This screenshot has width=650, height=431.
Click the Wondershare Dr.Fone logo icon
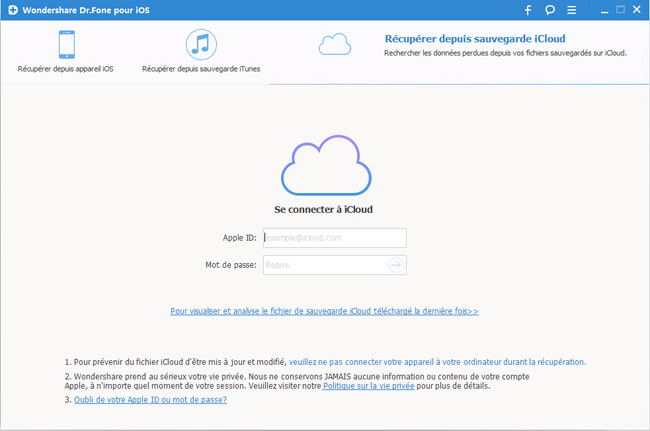[12, 10]
